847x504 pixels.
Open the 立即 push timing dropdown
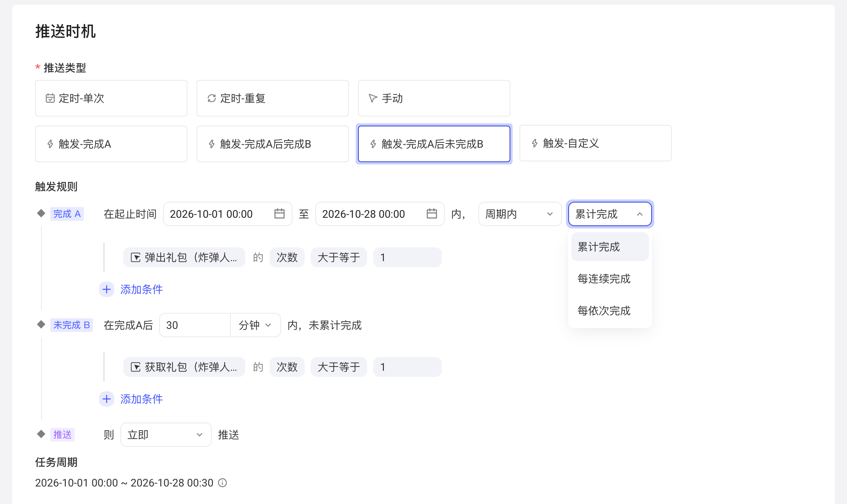(x=166, y=435)
